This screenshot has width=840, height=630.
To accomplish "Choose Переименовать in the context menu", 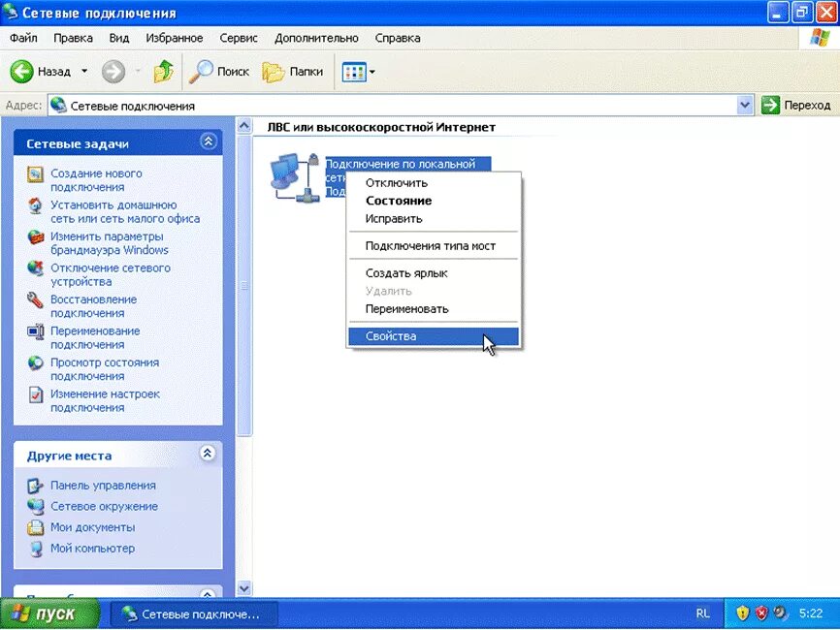I will [434, 309].
